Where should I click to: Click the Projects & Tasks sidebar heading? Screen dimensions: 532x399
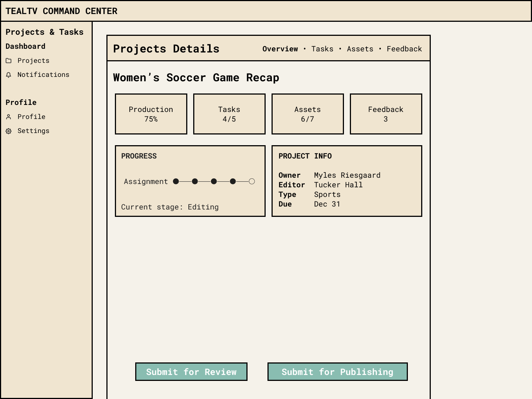44,32
